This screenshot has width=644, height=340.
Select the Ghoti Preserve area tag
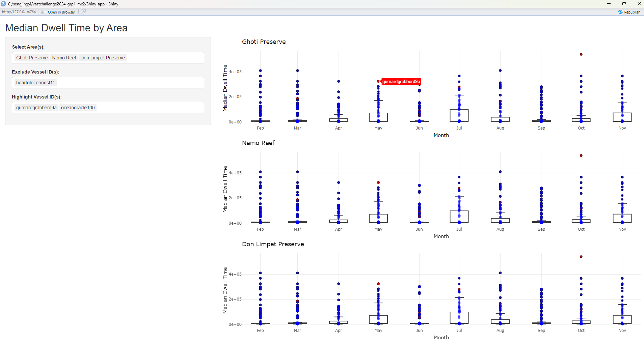32,58
